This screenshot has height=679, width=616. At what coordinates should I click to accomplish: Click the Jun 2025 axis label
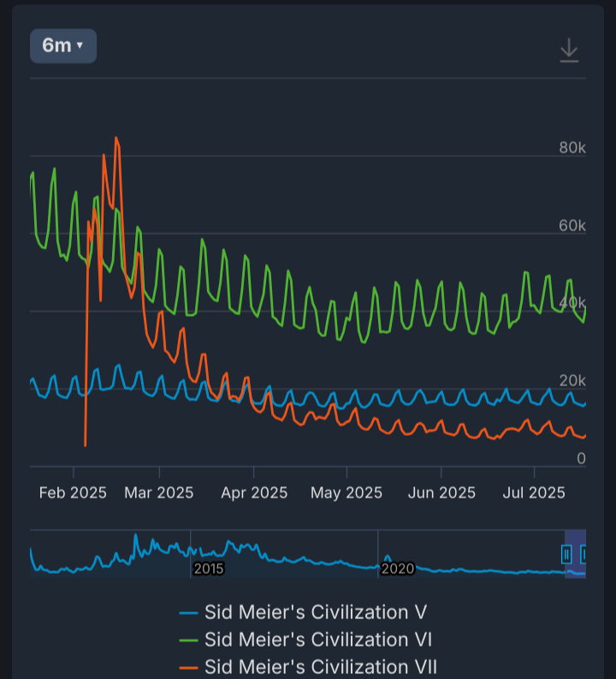(441, 493)
